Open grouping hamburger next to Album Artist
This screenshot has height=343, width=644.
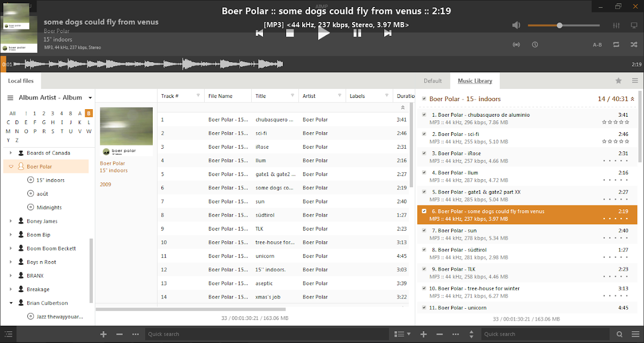10,98
